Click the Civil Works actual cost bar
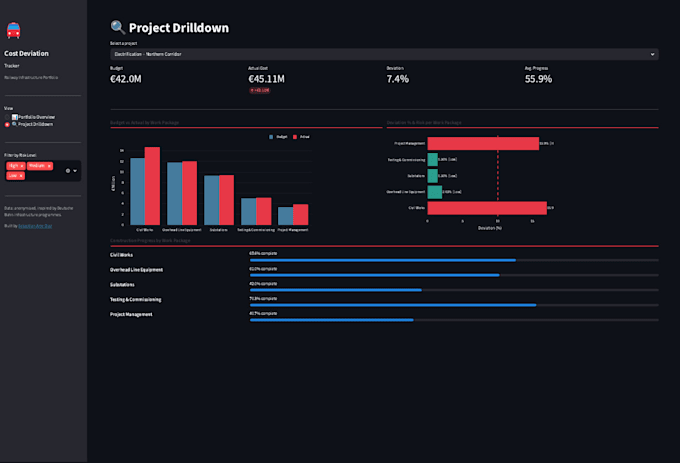The image size is (680, 463). 152,186
